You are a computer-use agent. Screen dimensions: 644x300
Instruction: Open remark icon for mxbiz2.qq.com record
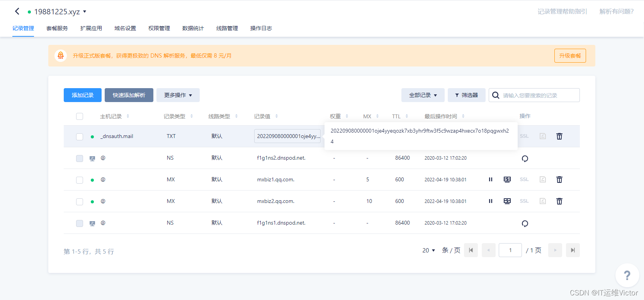click(543, 201)
